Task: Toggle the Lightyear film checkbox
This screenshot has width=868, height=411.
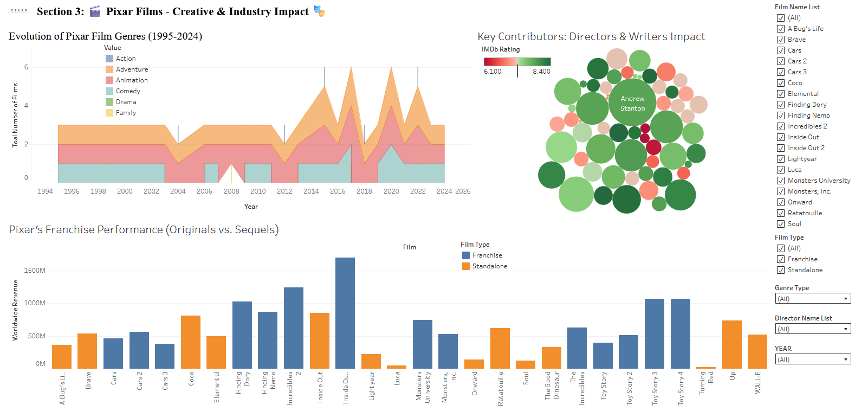Action: tap(781, 159)
